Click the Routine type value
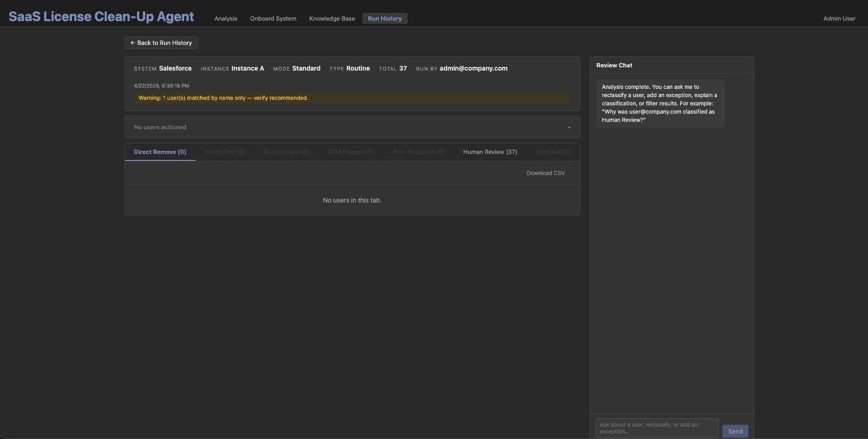 [x=358, y=68]
